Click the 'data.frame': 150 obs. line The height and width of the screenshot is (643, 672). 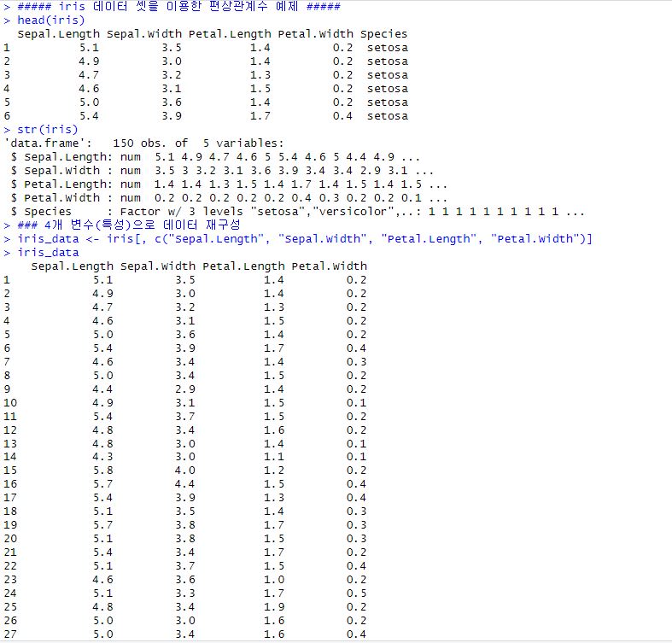144,143
